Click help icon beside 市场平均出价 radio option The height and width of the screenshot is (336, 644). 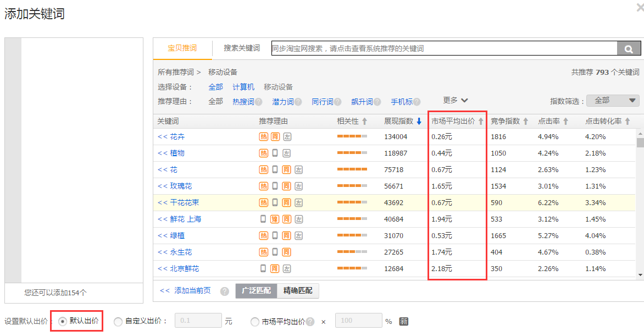(310, 322)
